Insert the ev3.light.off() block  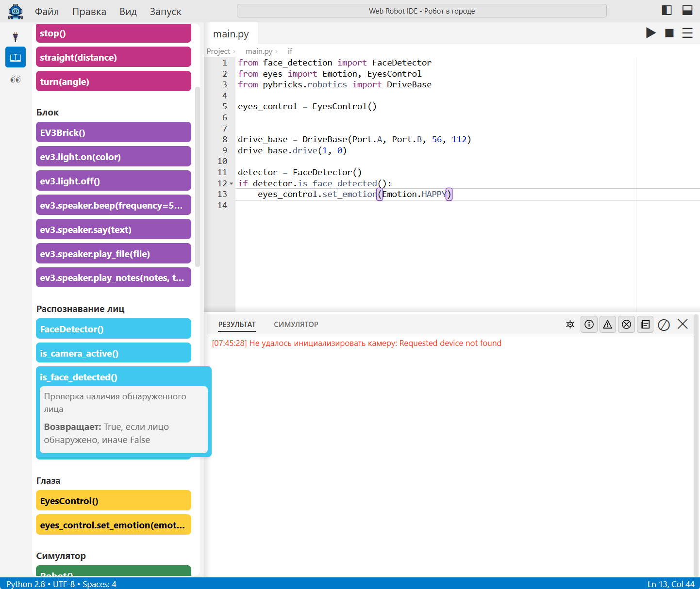[114, 180]
